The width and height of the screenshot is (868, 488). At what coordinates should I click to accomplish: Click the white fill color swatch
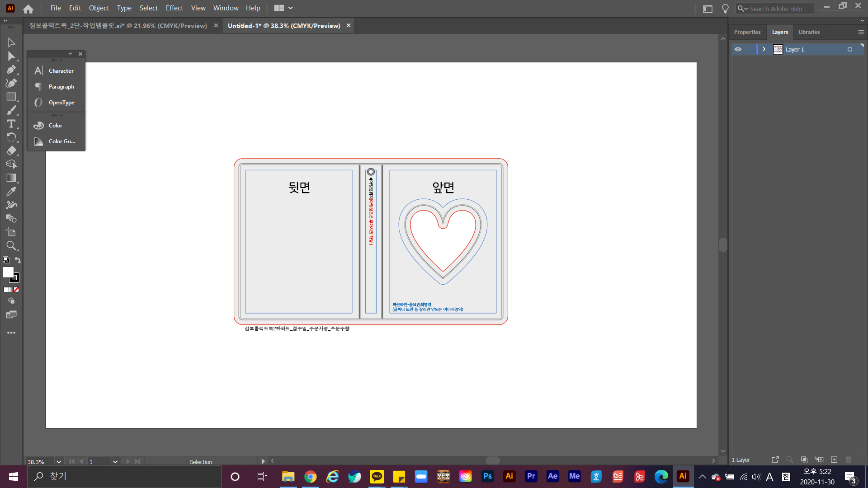(8, 272)
